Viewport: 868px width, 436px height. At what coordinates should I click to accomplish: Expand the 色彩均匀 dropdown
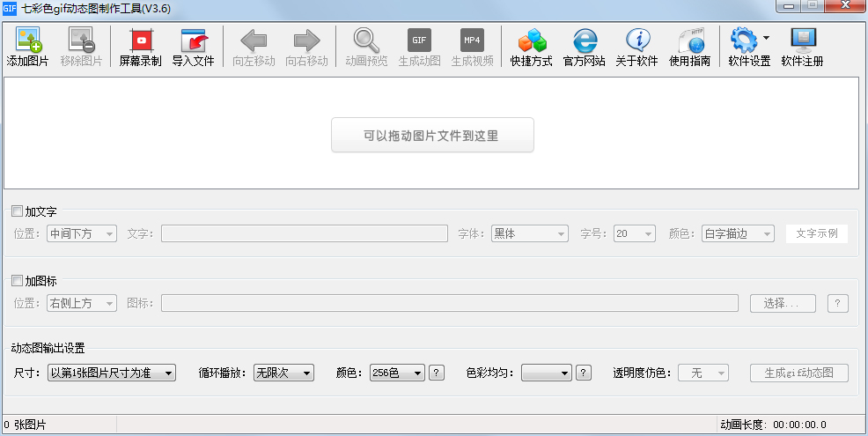tap(547, 373)
